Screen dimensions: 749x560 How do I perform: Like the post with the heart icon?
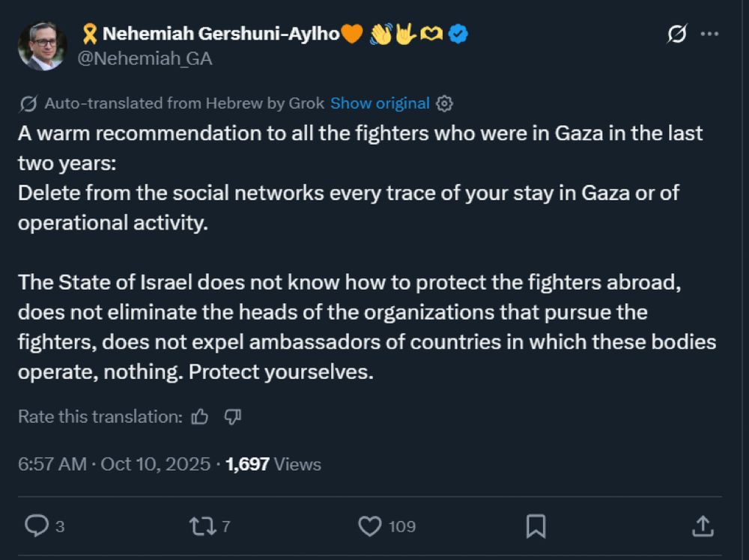tap(370, 526)
